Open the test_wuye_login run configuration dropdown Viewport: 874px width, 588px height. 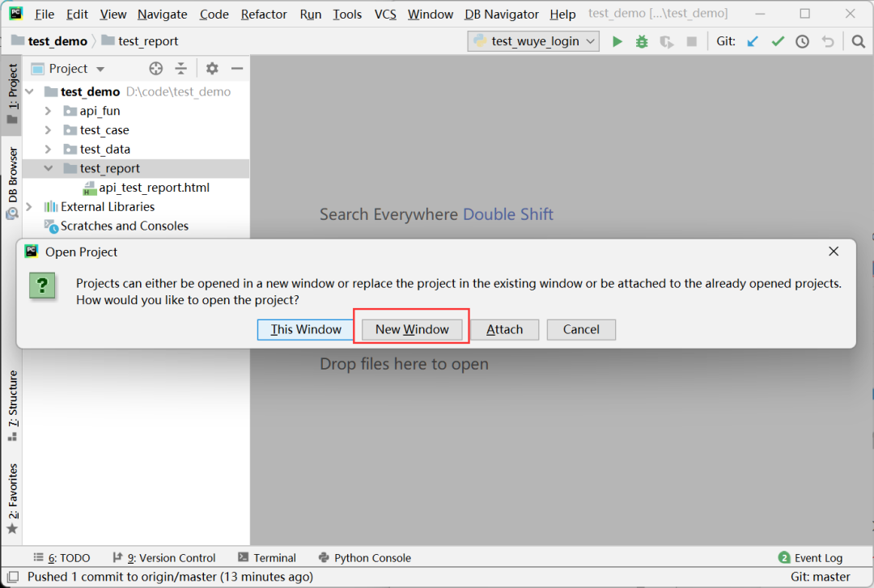pos(533,42)
